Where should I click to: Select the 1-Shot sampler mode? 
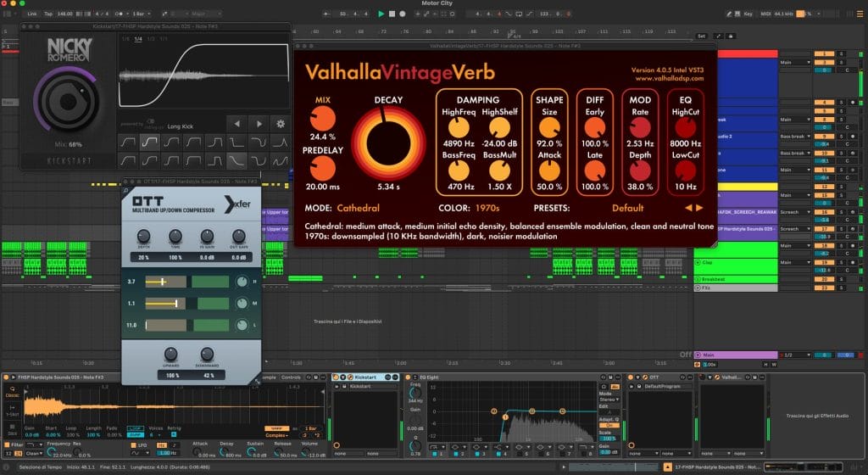pyautogui.click(x=12, y=411)
